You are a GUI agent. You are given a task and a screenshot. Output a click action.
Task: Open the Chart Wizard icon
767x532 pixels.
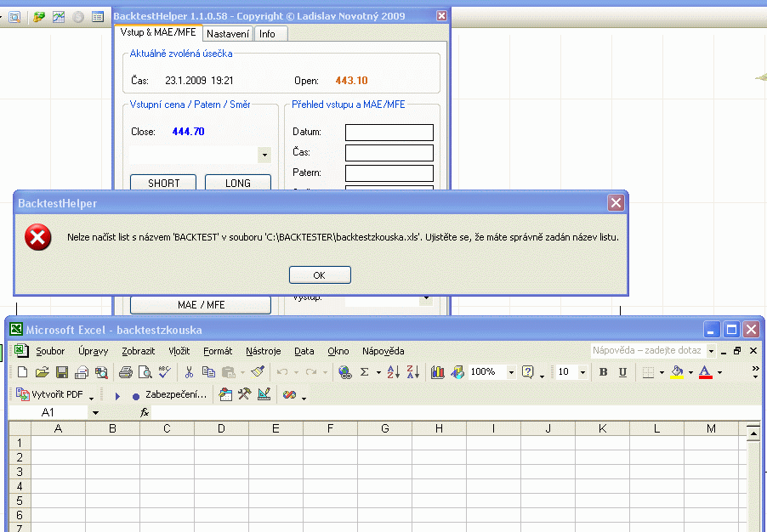point(438,372)
